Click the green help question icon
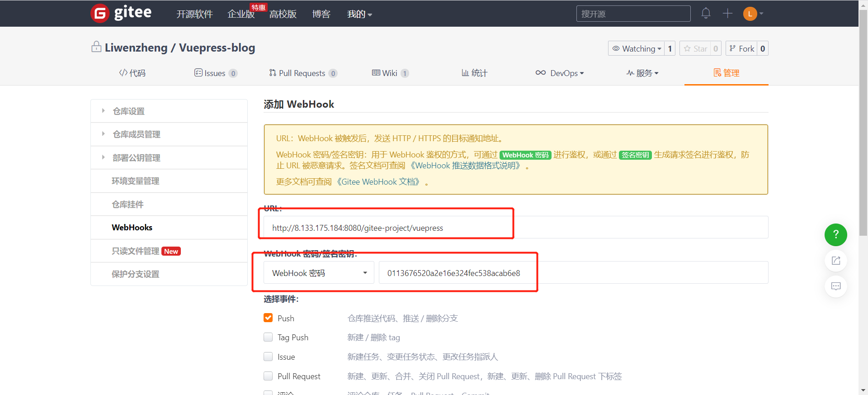Viewport: 868px width, 395px height. coord(836,234)
